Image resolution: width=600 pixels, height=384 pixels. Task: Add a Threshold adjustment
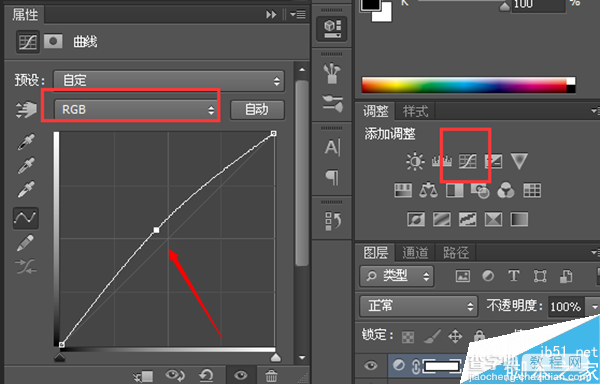[468, 220]
